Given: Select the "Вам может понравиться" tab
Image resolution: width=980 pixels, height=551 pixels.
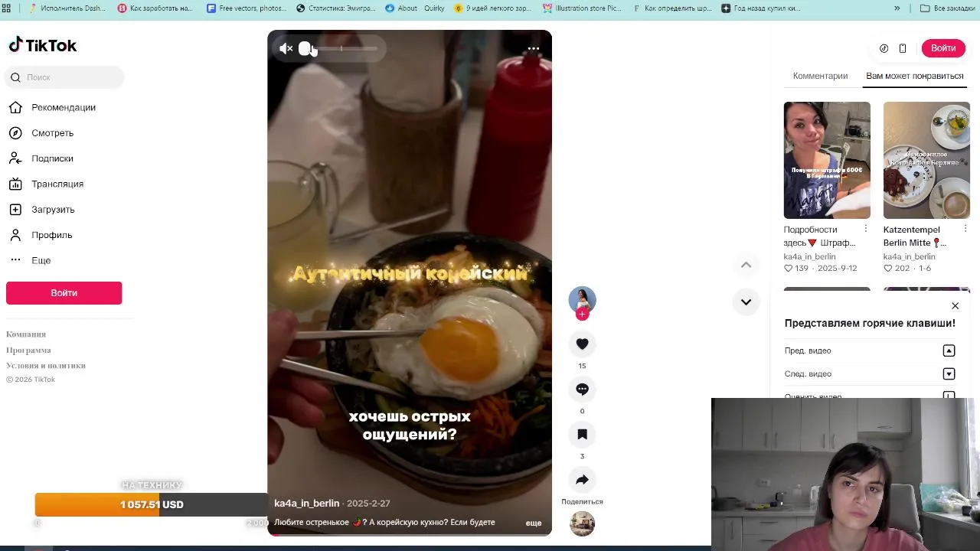Looking at the screenshot, I should pyautogui.click(x=914, y=76).
